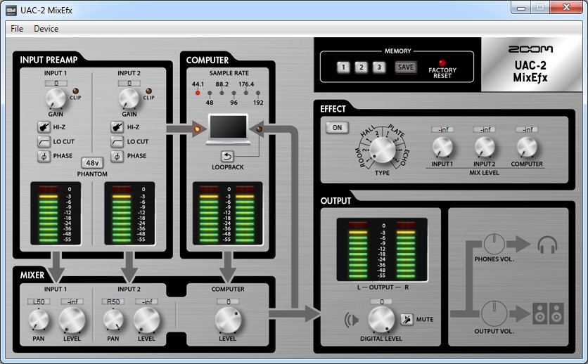The height and width of the screenshot is (364, 588).
Task: Toggle the Loopback icon button
Action: click(227, 156)
